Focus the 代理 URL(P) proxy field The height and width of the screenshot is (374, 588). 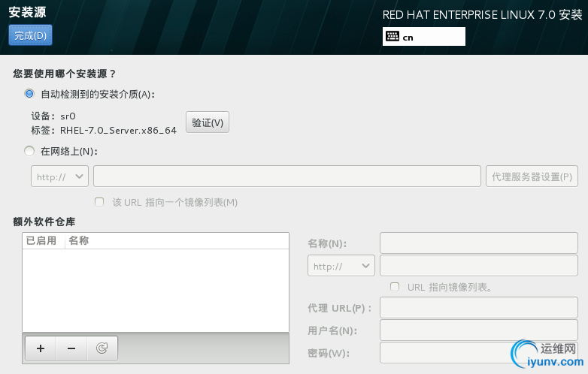479,307
